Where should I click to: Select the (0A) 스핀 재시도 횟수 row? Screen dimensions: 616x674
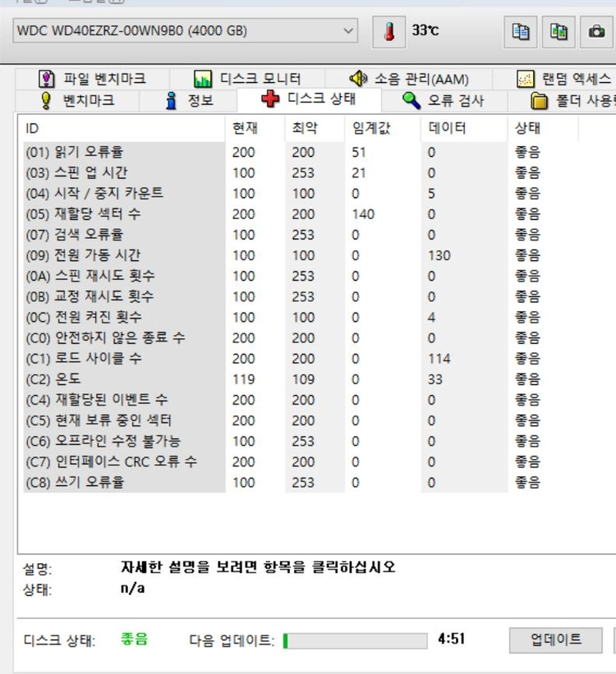coord(301,276)
